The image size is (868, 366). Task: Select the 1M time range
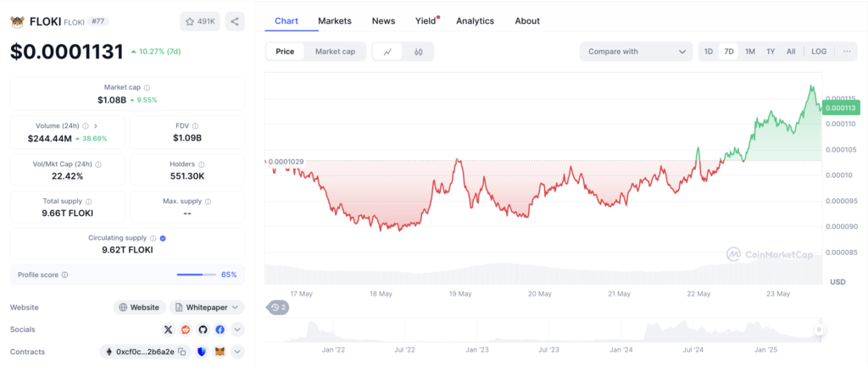(x=750, y=52)
